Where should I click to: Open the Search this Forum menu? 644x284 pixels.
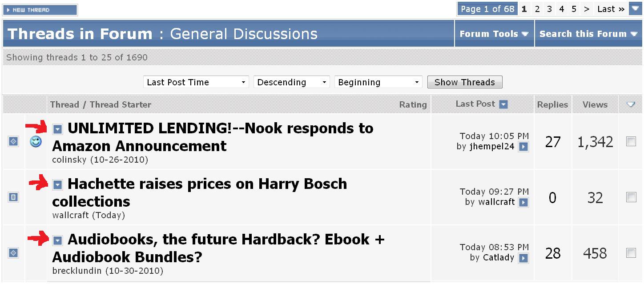(x=588, y=34)
